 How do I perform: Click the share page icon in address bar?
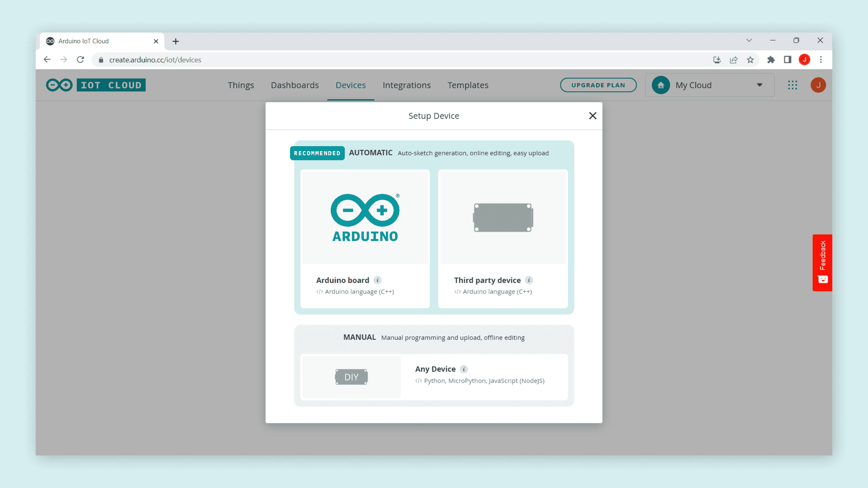[x=734, y=60]
